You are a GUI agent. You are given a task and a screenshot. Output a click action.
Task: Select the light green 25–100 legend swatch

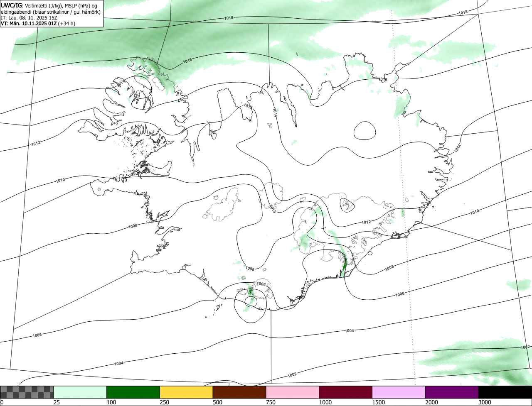click(80, 392)
